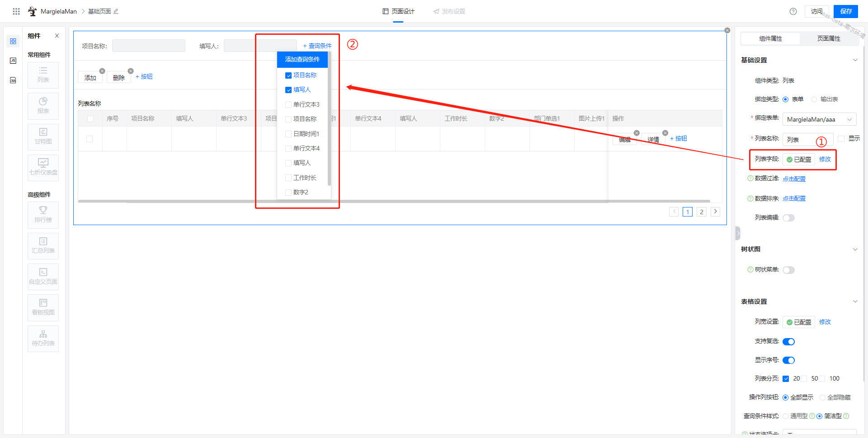Open the app grid menu icon

point(16,11)
